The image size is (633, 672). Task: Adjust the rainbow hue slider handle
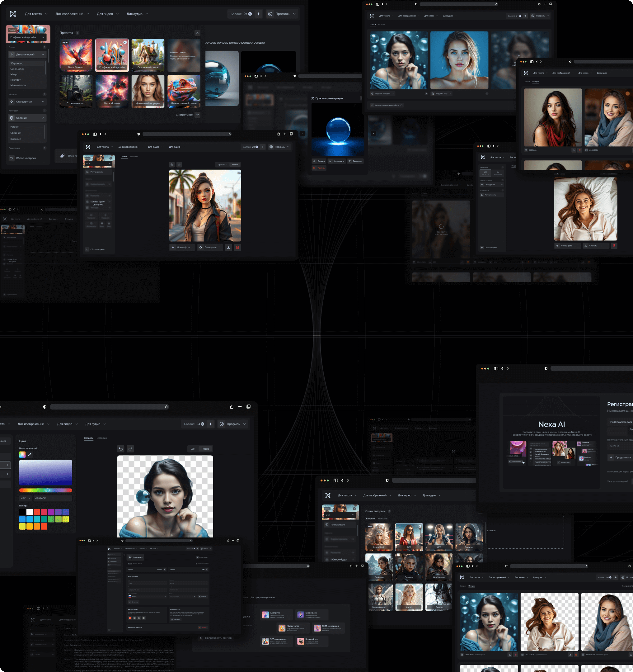coord(48,490)
